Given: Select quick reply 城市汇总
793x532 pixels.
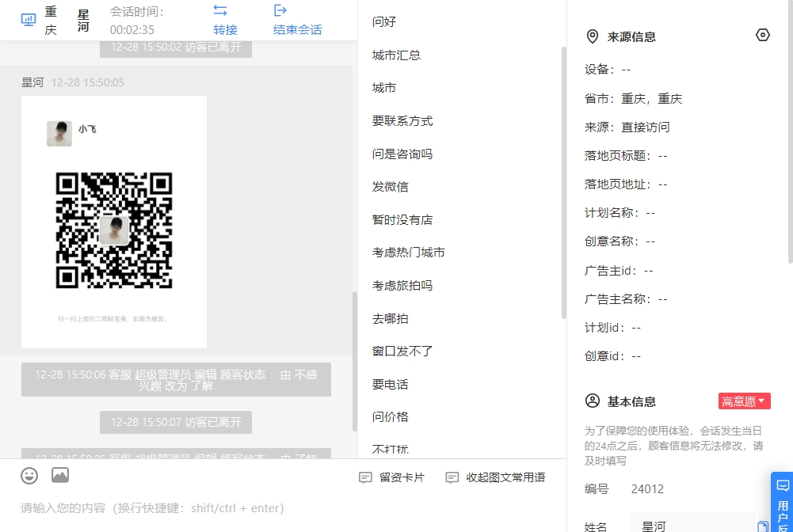Looking at the screenshot, I should coord(396,55).
